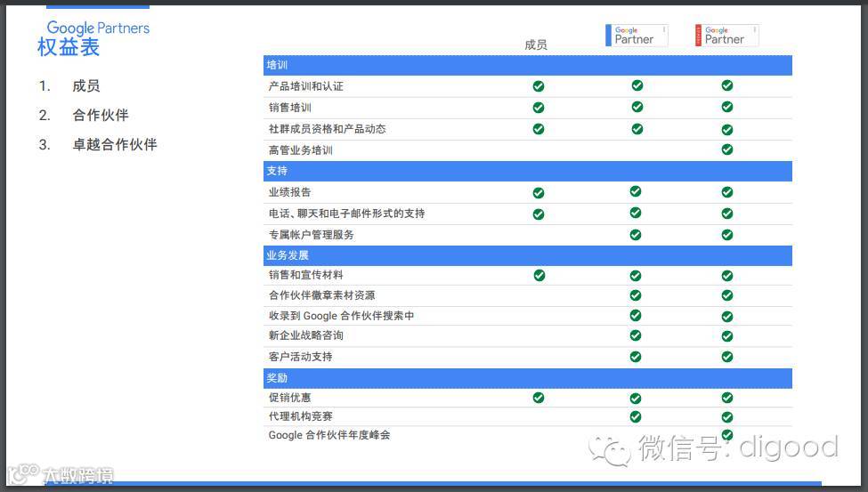Click 成员 checkmark in 产品培训和认证 row
The image size is (868, 492).
tap(538, 86)
